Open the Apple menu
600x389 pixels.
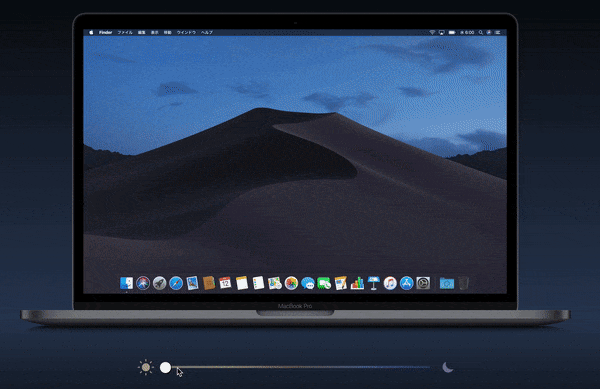click(91, 33)
